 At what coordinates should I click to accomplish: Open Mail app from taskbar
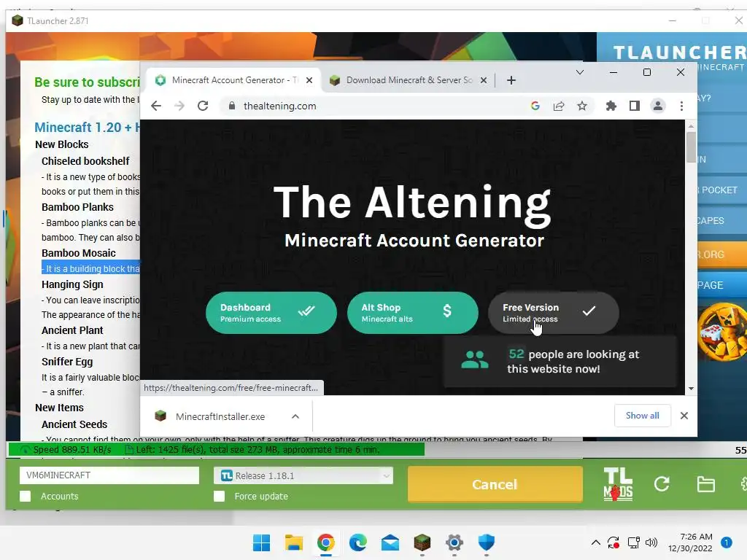point(390,542)
